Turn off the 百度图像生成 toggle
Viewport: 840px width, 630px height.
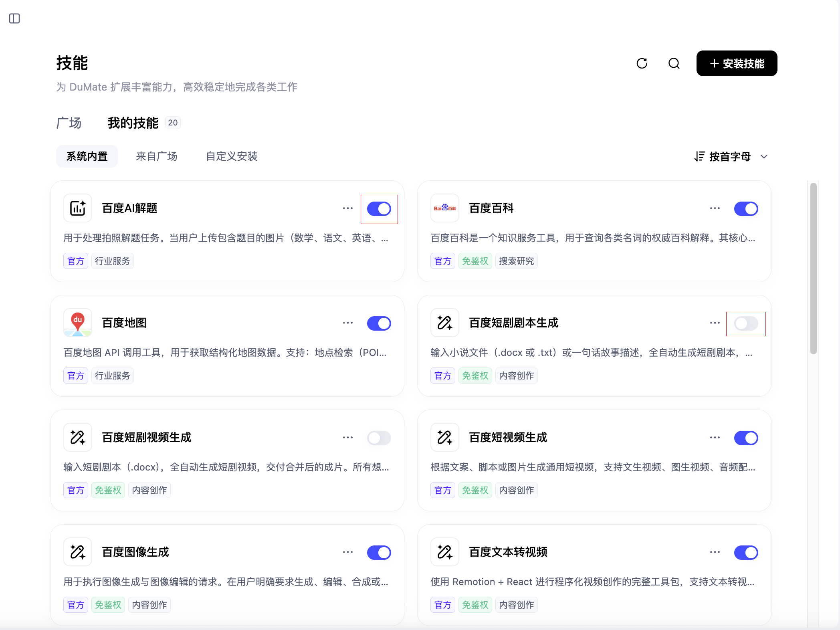(x=379, y=553)
